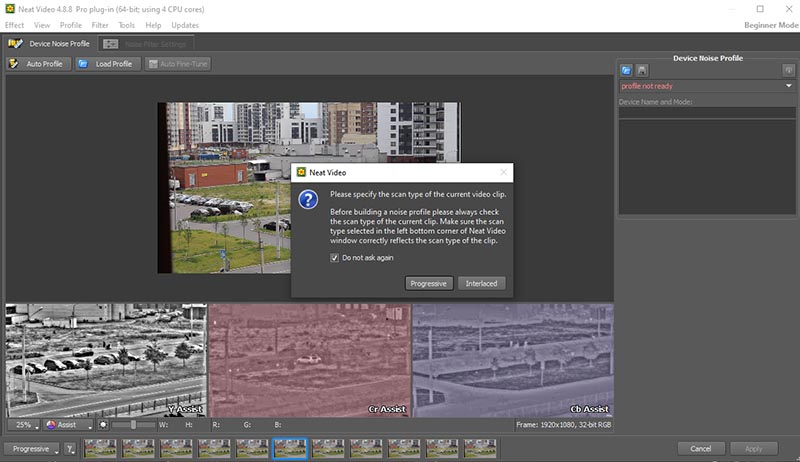The height and width of the screenshot is (462, 800).
Task: Click the profile info icon at panel right
Action: click(x=788, y=70)
